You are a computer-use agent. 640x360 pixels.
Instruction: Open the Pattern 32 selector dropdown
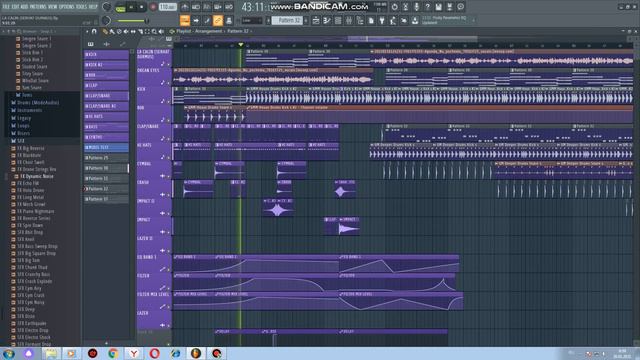[x=288, y=20]
